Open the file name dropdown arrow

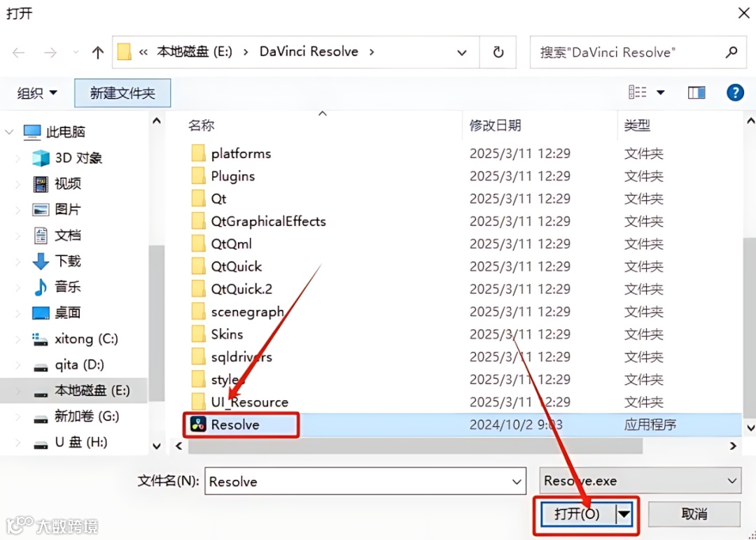point(517,482)
